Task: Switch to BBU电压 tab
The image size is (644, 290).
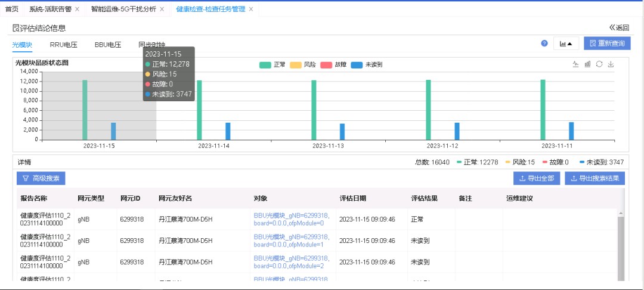Action: click(108, 45)
